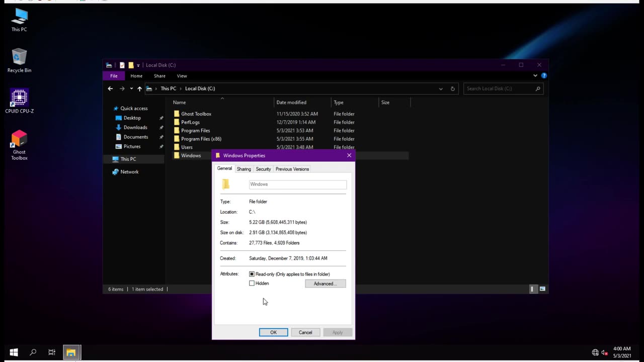644x362 pixels.
Task: Click Local Disk (C:) in address bar
Action: point(200,88)
